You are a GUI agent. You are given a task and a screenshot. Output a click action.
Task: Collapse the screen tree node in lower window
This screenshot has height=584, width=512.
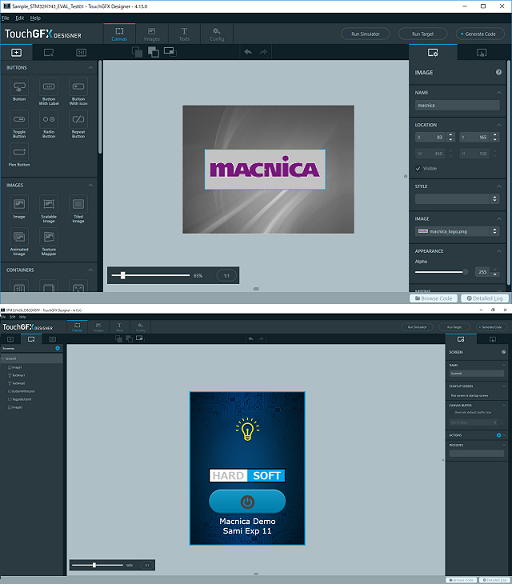pos(3,359)
